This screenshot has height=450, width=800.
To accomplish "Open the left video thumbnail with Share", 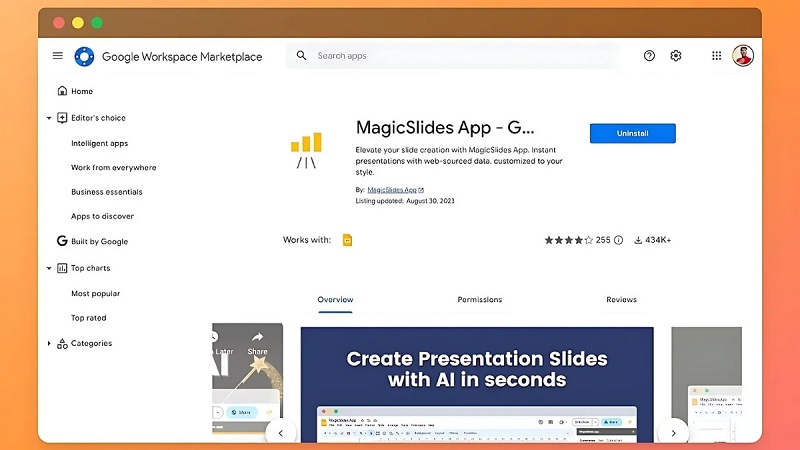I will pyautogui.click(x=247, y=380).
